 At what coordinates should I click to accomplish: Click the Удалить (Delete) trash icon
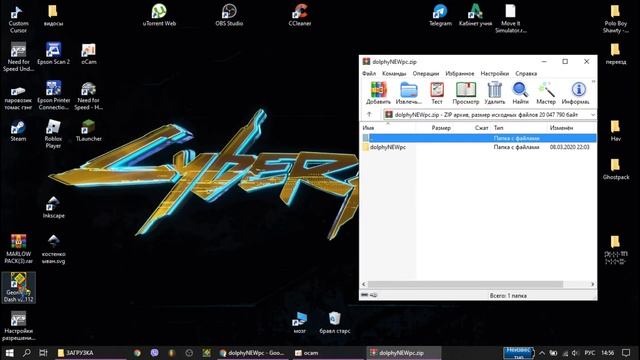(495, 93)
